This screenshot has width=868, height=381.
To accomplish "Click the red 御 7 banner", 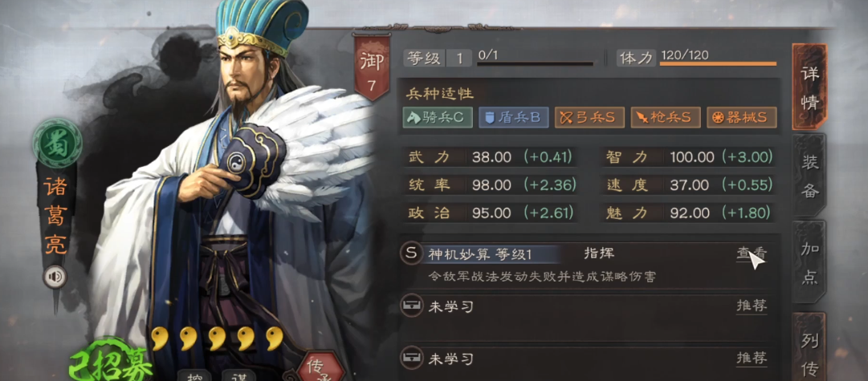I will [372, 67].
